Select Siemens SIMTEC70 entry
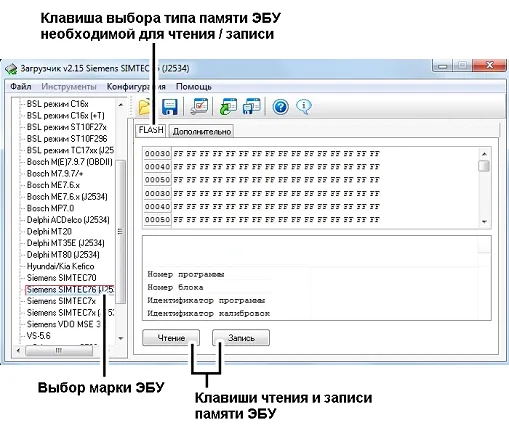The image size is (509, 428). [61, 278]
